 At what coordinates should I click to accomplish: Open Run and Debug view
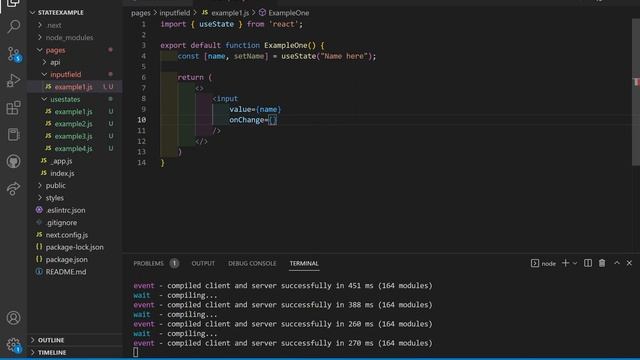click(13, 80)
